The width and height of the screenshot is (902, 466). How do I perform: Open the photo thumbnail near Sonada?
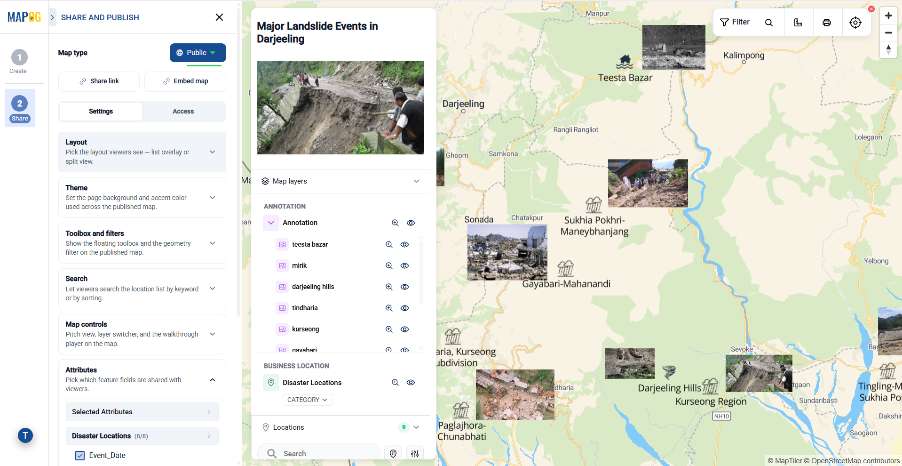coord(507,252)
